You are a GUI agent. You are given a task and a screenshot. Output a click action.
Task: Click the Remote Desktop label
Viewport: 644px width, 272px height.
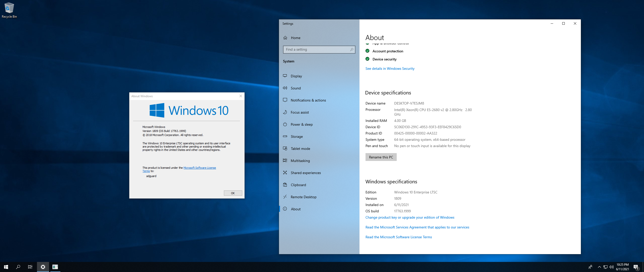304,197
